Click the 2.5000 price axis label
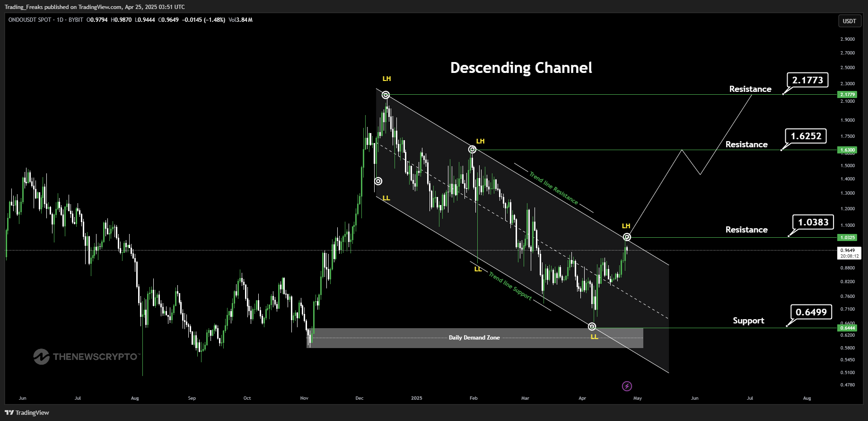This screenshot has height=421, width=868. pyautogui.click(x=848, y=68)
